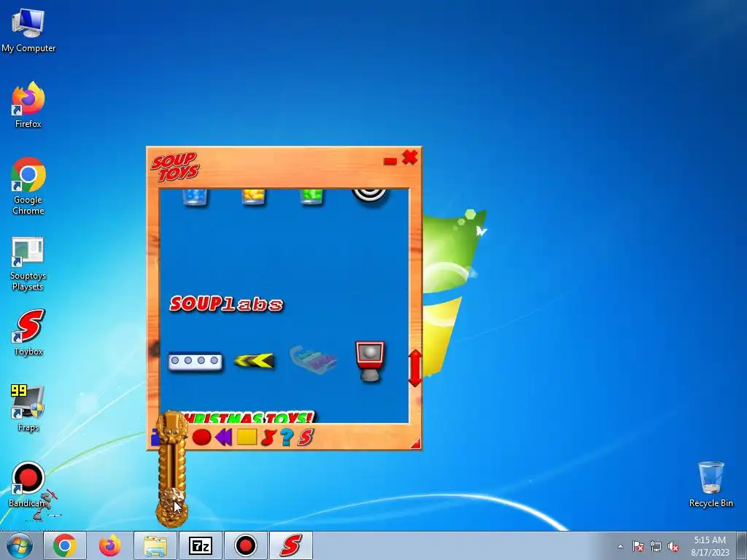The width and height of the screenshot is (747, 560).
Task: Click the SOUPlabs heading
Action: click(226, 304)
